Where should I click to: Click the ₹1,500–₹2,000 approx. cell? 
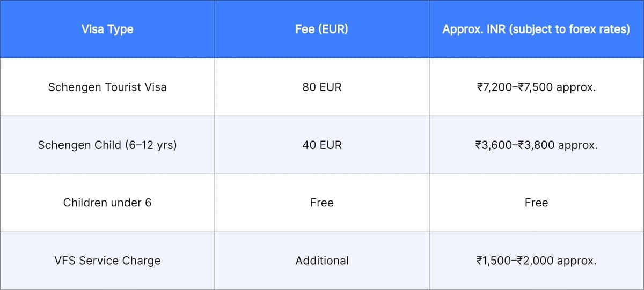(536, 261)
